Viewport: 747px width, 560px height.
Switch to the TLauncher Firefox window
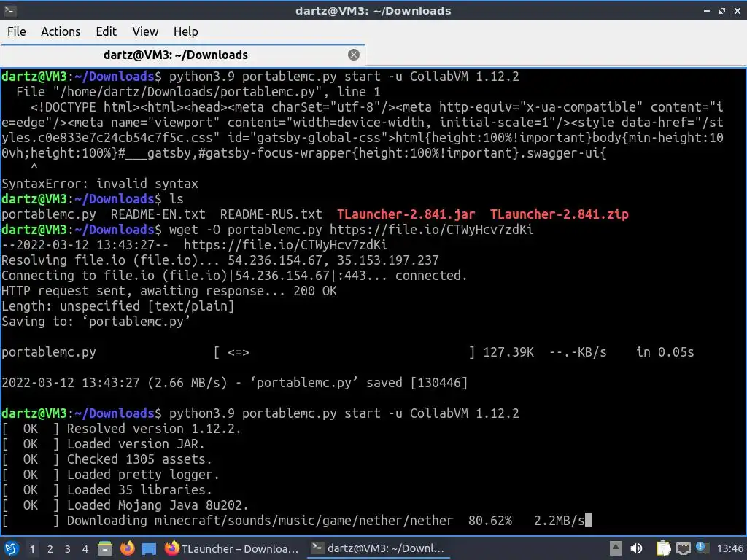[232, 548]
